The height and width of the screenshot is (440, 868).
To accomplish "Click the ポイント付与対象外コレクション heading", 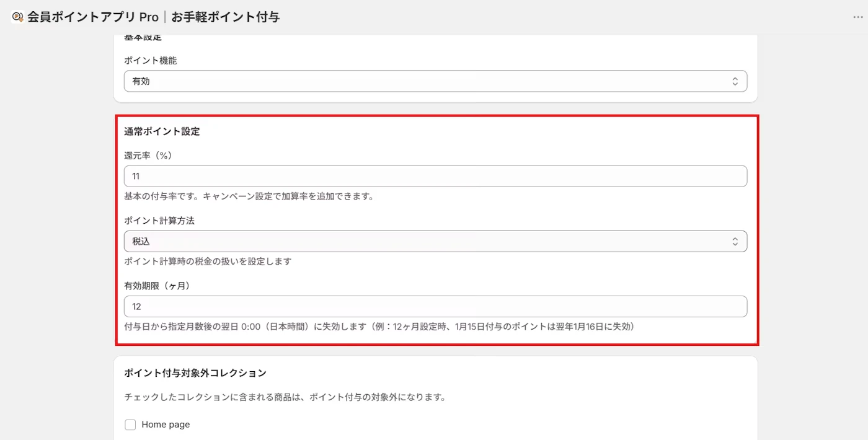I will click(195, 373).
